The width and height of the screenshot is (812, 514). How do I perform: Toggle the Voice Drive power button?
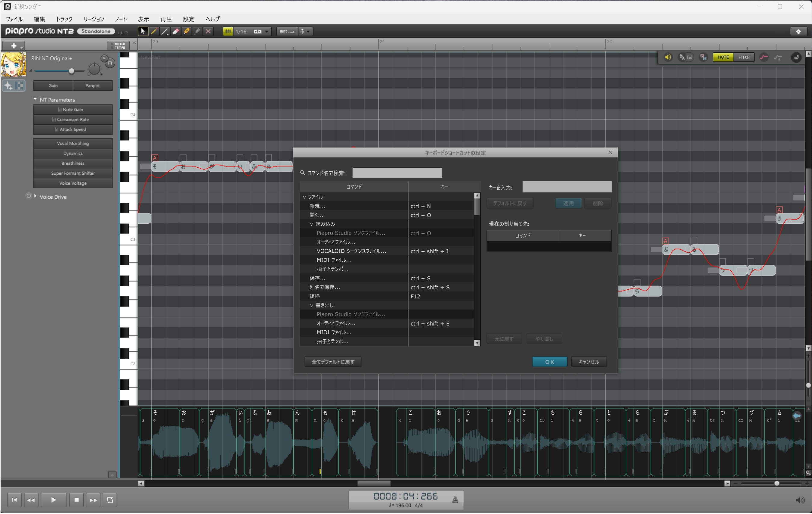29,196
